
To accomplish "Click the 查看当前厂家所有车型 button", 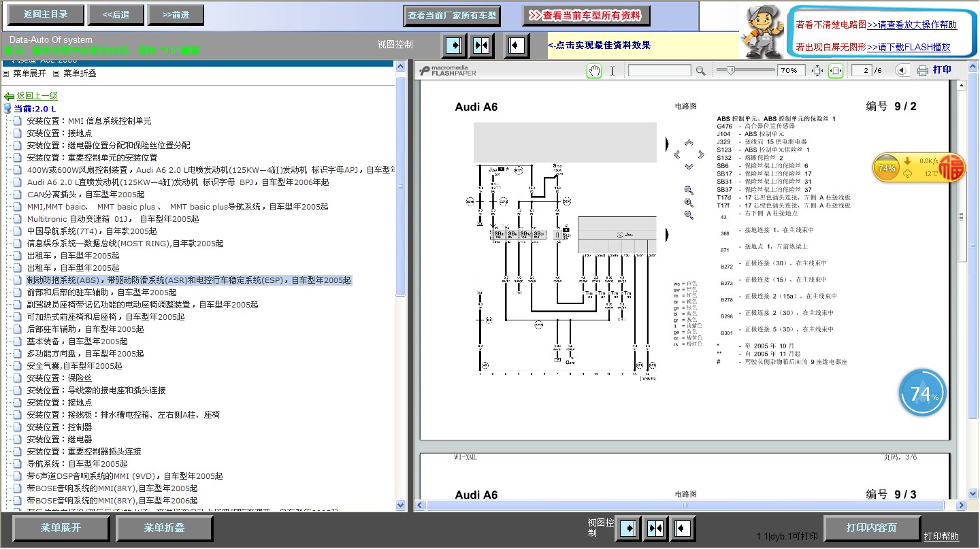I will (x=452, y=15).
